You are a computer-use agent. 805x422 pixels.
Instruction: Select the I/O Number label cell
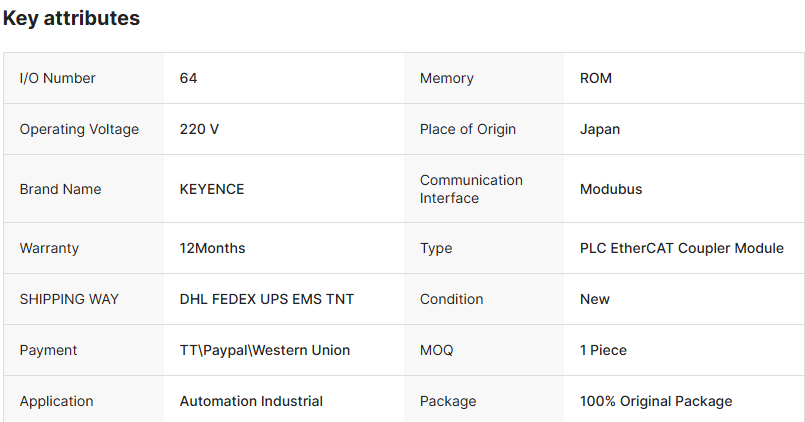tap(58, 78)
